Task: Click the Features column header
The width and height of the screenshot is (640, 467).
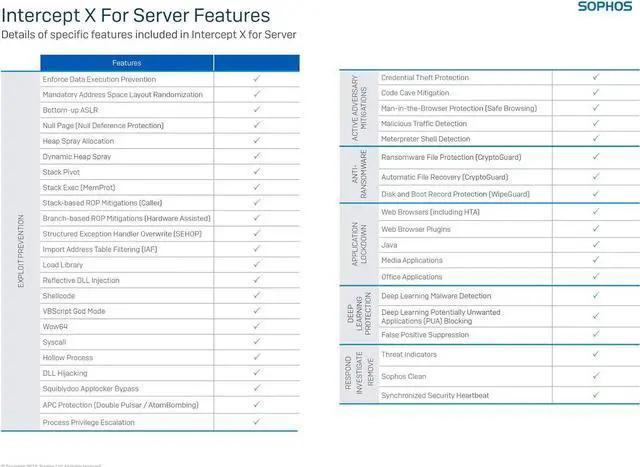Action: point(126,62)
